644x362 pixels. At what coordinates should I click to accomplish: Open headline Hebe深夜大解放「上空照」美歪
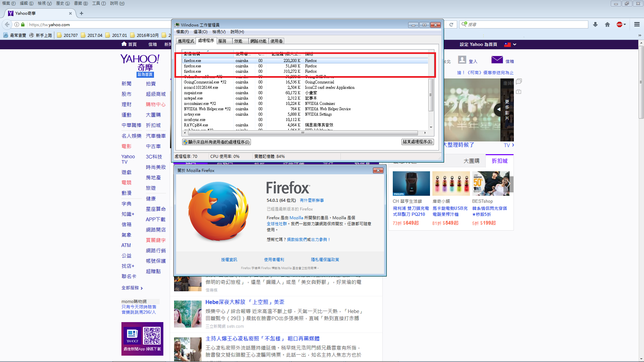(x=245, y=302)
